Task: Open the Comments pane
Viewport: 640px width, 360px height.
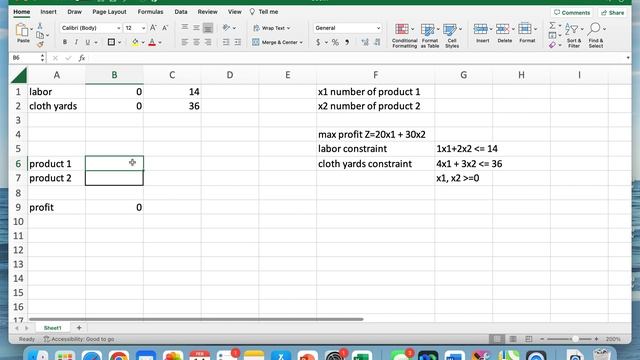Action: [x=572, y=13]
